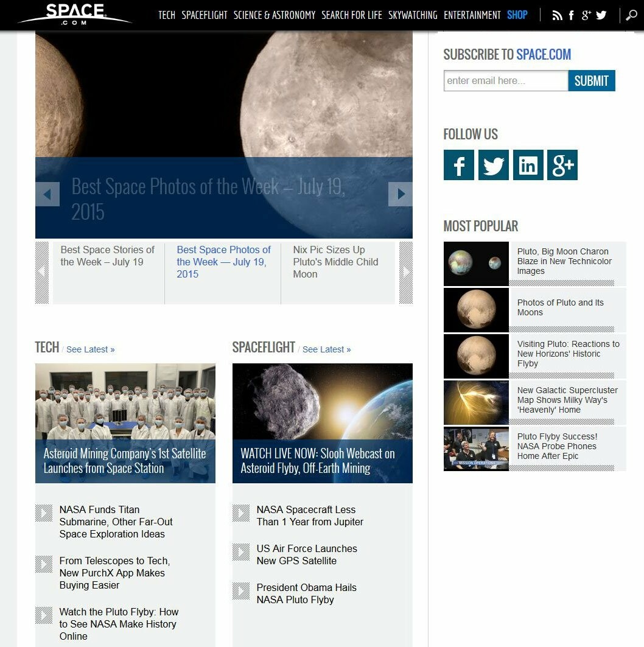Click arrow icon beside From Telescopes to Tech

(x=44, y=564)
